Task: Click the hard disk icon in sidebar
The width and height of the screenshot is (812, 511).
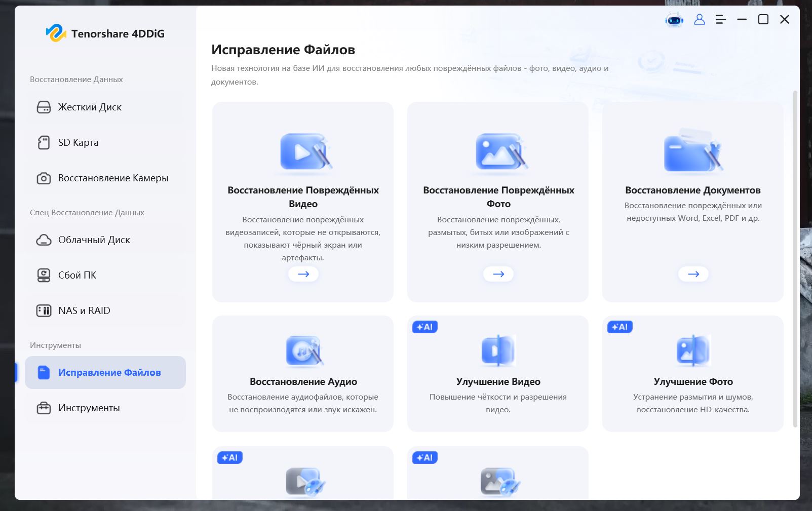Action: coord(44,107)
